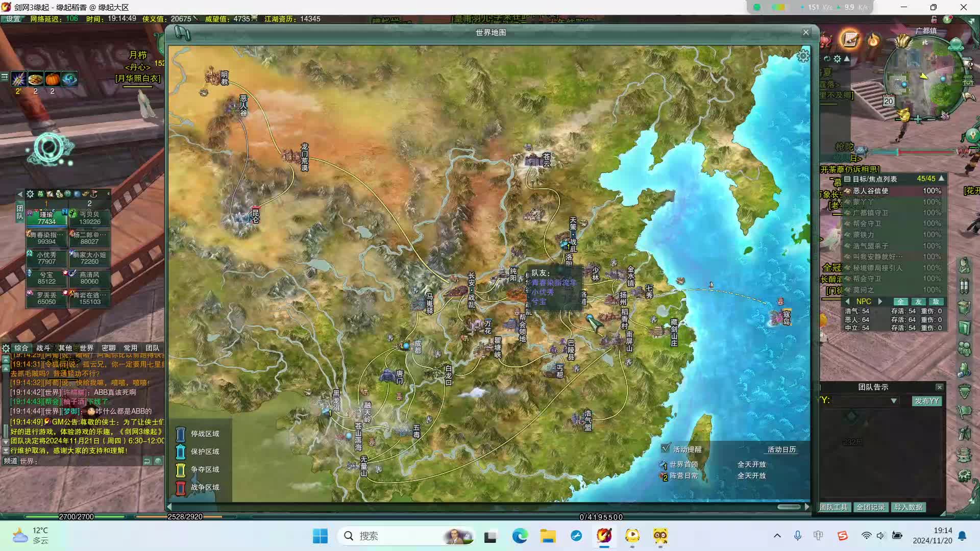Toggle the 友 friendly filter button
The width and height of the screenshot is (980, 551).
point(918,302)
